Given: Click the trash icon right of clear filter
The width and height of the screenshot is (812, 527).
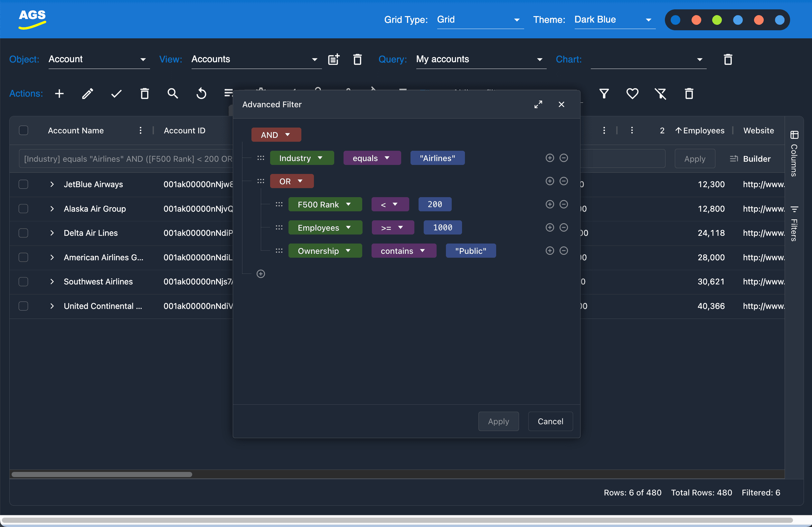Looking at the screenshot, I should [x=689, y=93].
